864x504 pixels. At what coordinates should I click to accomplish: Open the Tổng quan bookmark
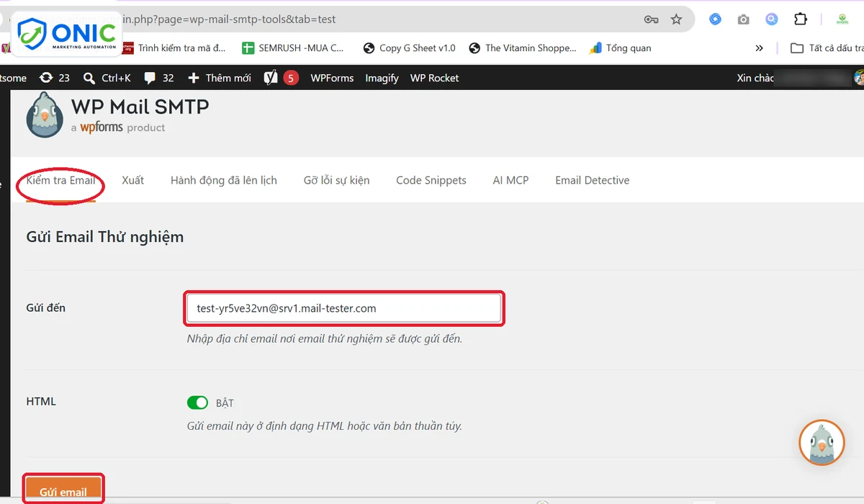620,48
